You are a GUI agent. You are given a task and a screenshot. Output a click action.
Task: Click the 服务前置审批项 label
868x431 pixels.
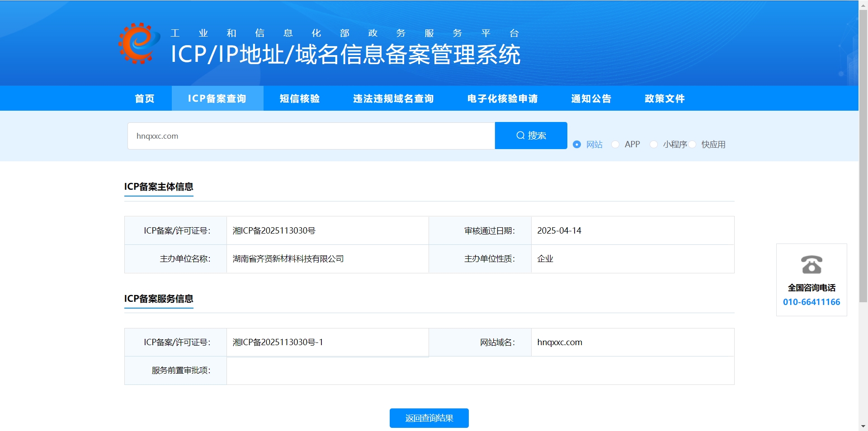pyautogui.click(x=181, y=370)
